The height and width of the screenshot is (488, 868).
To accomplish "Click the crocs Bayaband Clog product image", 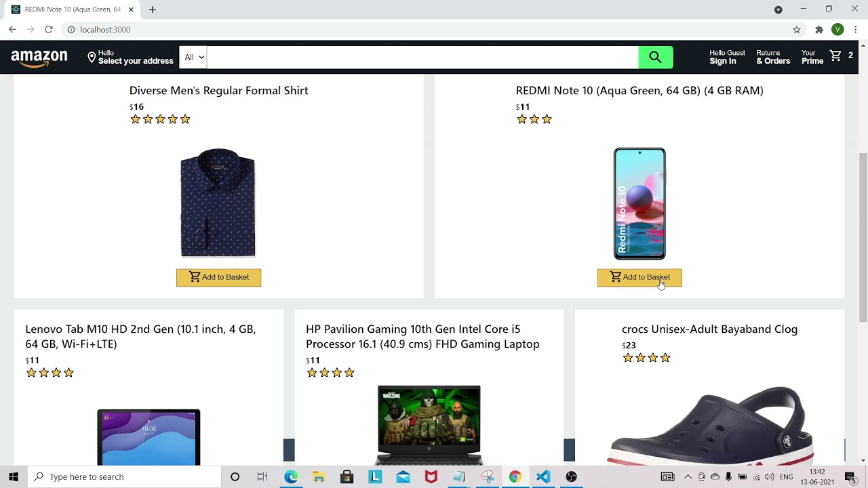I will click(710, 425).
